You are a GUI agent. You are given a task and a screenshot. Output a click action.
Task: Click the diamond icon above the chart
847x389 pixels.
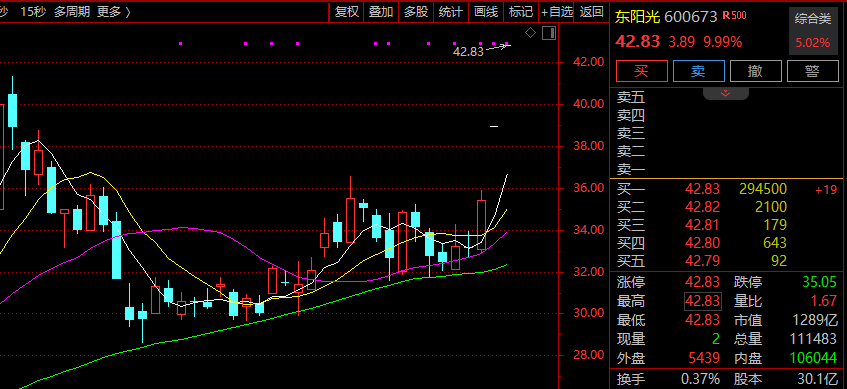(x=530, y=33)
